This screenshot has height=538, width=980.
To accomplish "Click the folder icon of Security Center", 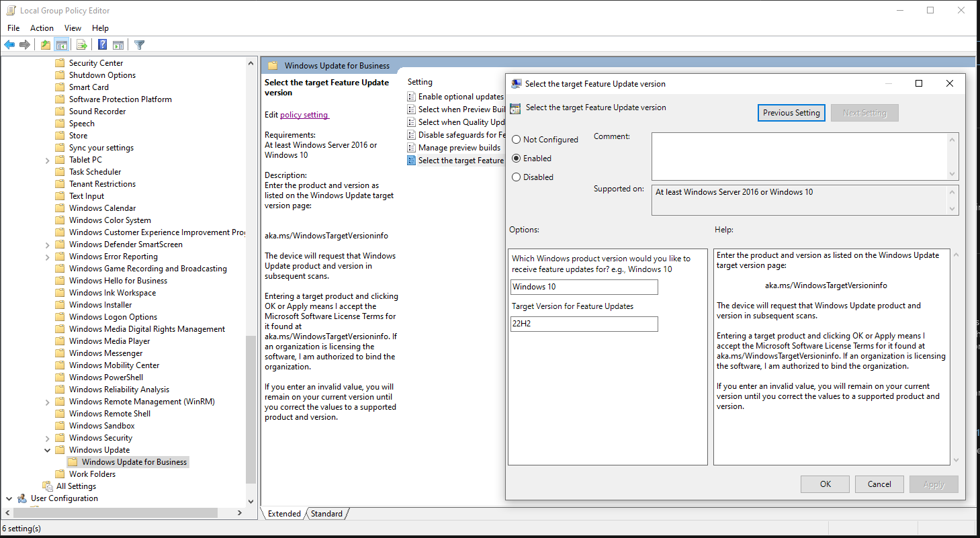I will pyautogui.click(x=60, y=63).
